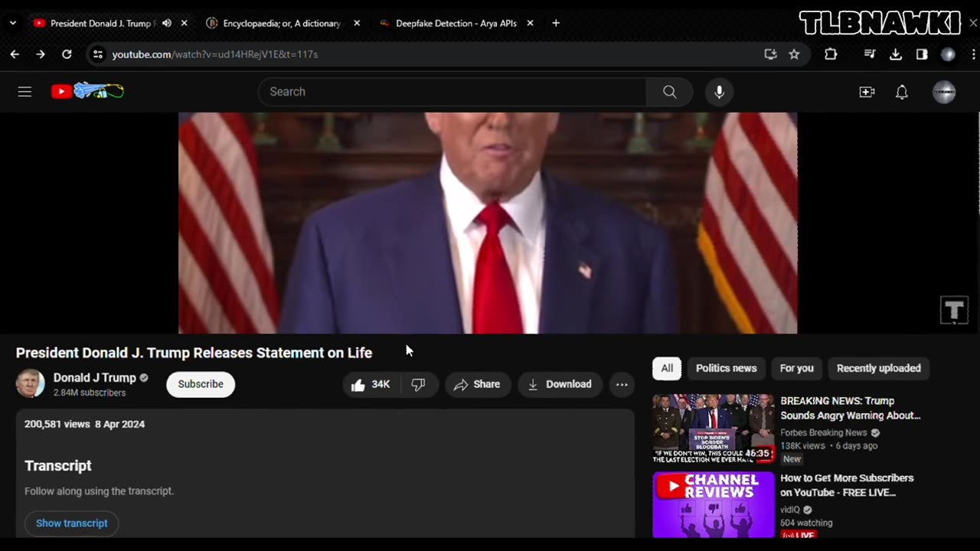980x551 pixels.
Task: Open the YouTube account avatar menu
Action: click(944, 92)
